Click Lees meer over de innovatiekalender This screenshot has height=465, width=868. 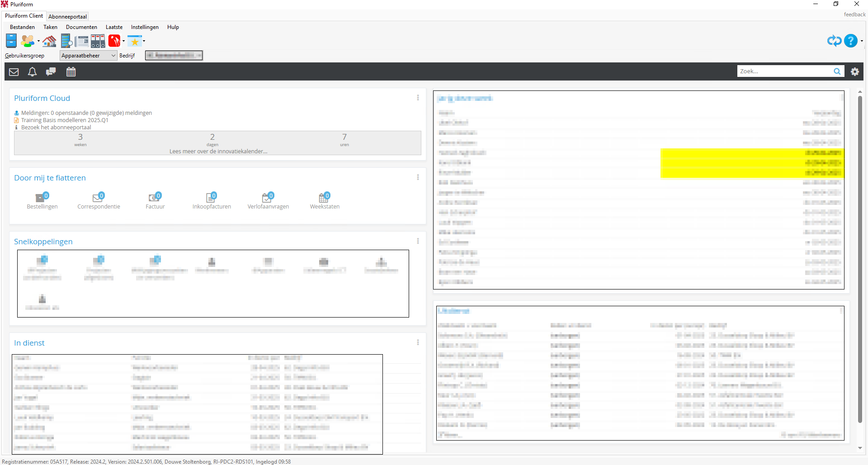218,152
